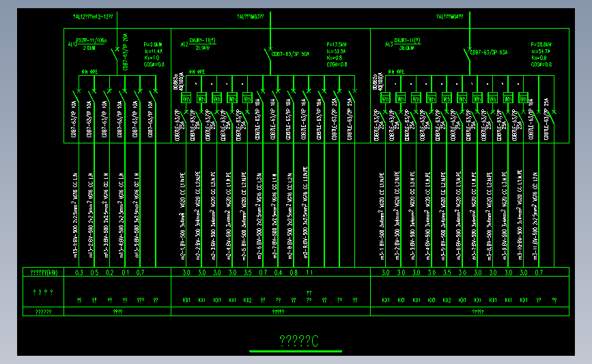The height and width of the screenshot is (364, 592).
Task: Click the first Wh meter symbol in AL2
Action: pos(186,98)
